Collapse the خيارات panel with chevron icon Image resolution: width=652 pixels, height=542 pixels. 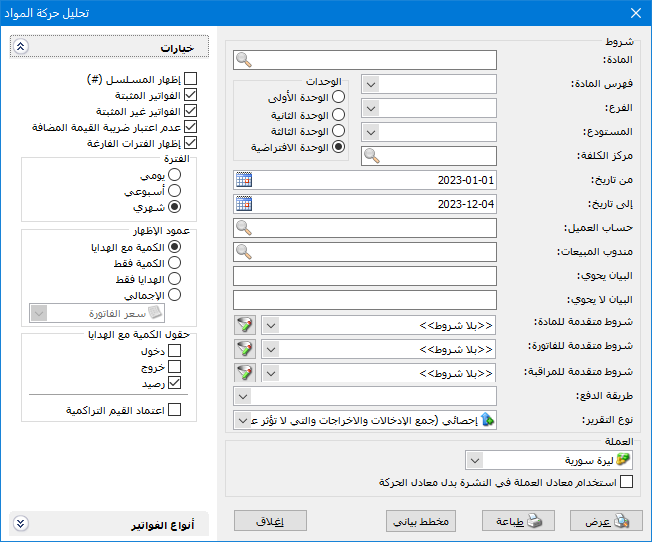(20, 46)
